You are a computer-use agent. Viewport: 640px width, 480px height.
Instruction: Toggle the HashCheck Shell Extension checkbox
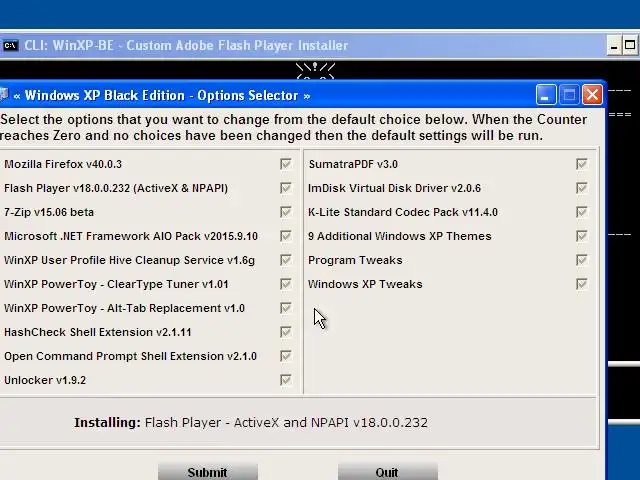(x=286, y=332)
